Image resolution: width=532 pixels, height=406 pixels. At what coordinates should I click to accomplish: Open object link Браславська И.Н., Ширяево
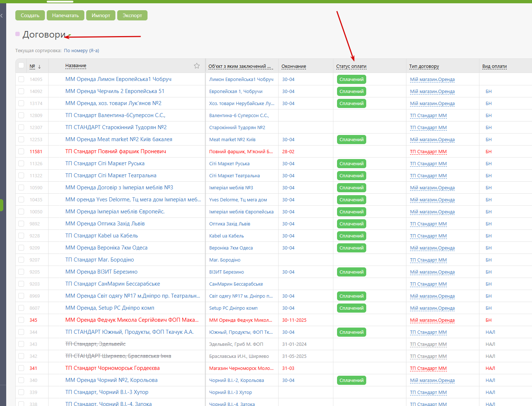click(239, 356)
